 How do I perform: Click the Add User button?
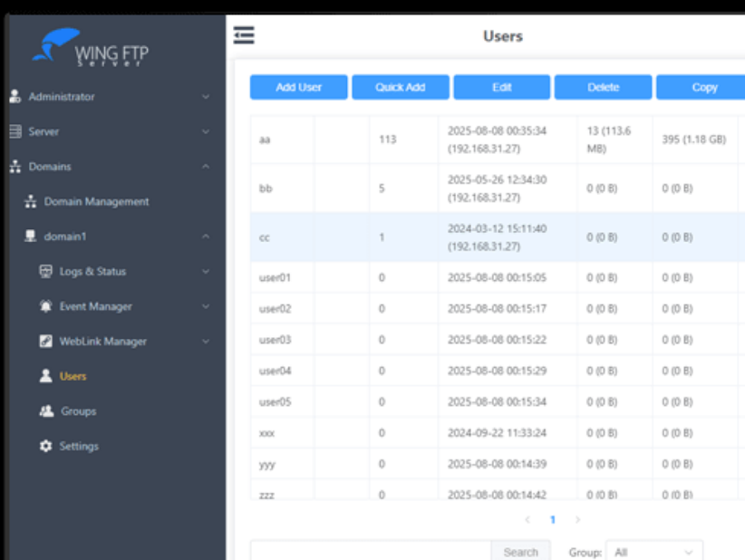click(298, 87)
